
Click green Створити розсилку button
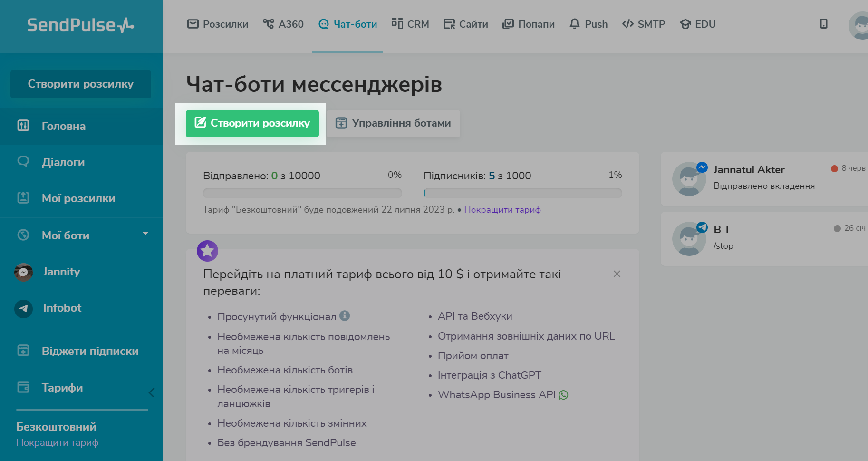pyautogui.click(x=252, y=123)
